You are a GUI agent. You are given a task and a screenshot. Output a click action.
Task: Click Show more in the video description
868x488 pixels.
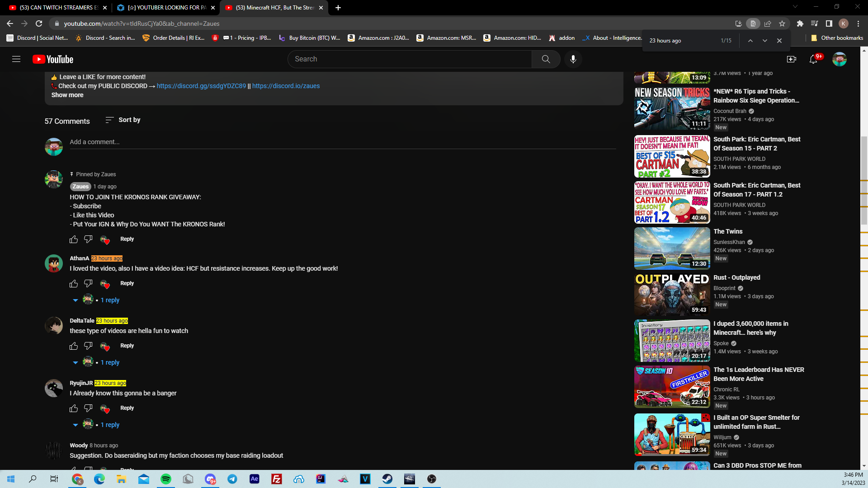[x=67, y=95]
